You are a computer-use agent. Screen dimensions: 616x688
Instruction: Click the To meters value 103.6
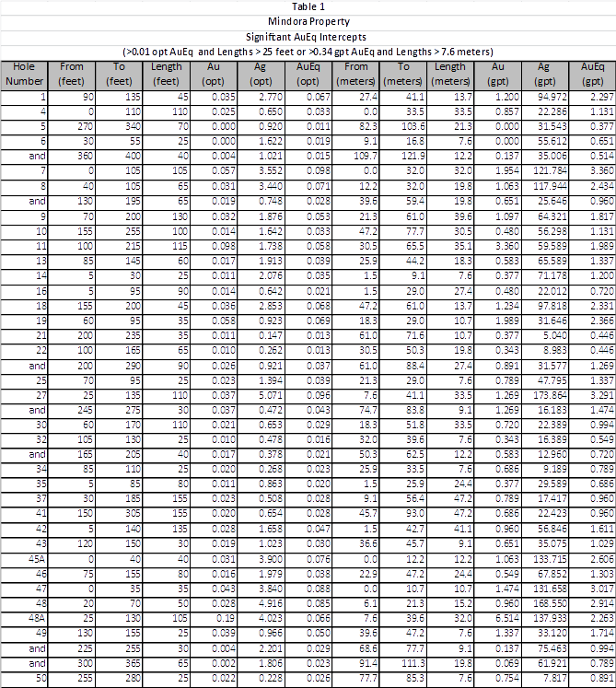point(413,126)
